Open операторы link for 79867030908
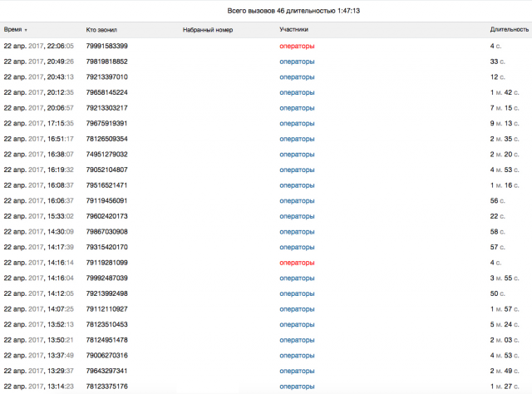Viewport: 532px width, 394px height. point(297,232)
